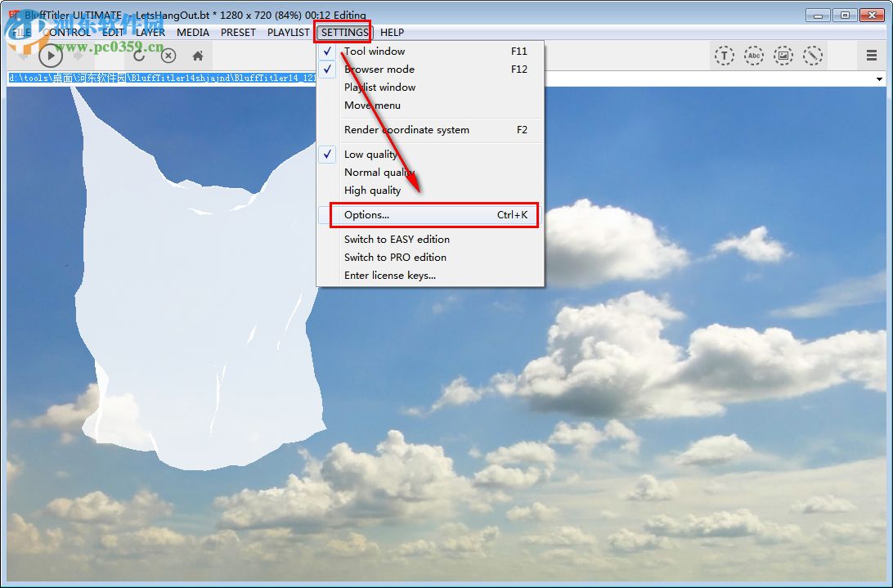Minimize the BluffTitler window
893x588 pixels.
818,15
